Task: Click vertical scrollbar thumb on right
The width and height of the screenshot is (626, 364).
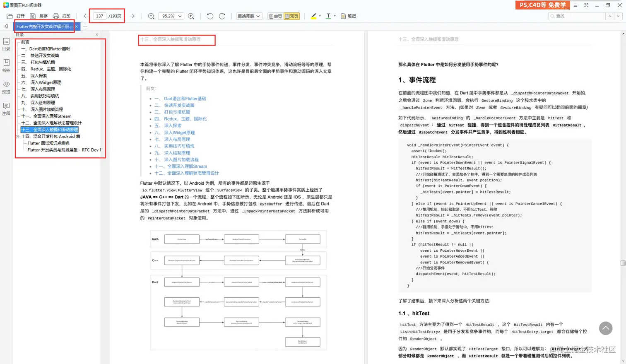Action: pyautogui.click(x=623, y=263)
